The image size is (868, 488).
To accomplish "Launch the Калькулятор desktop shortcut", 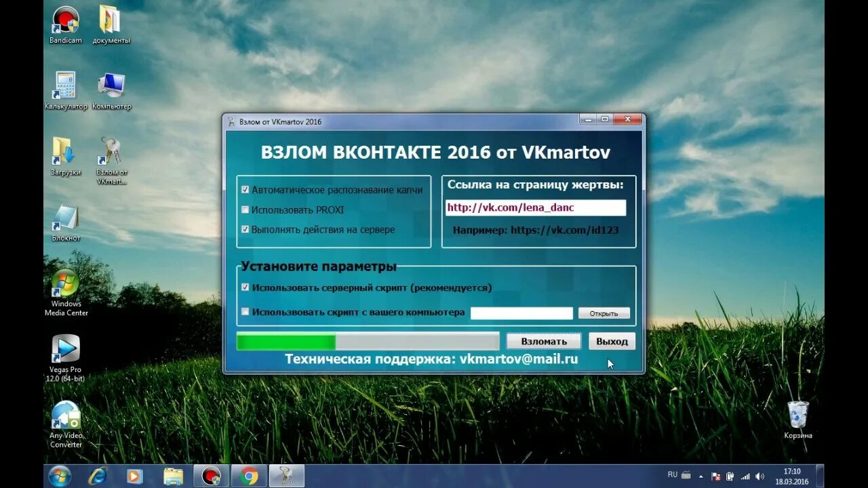I will pyautogui.click(x=66, y=91).
